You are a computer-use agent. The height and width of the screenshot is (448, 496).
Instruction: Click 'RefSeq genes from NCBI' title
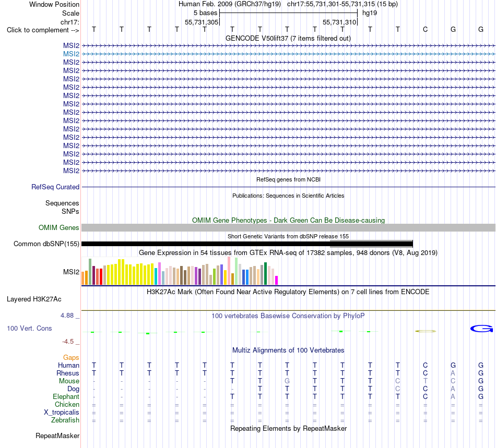point(289,179)
